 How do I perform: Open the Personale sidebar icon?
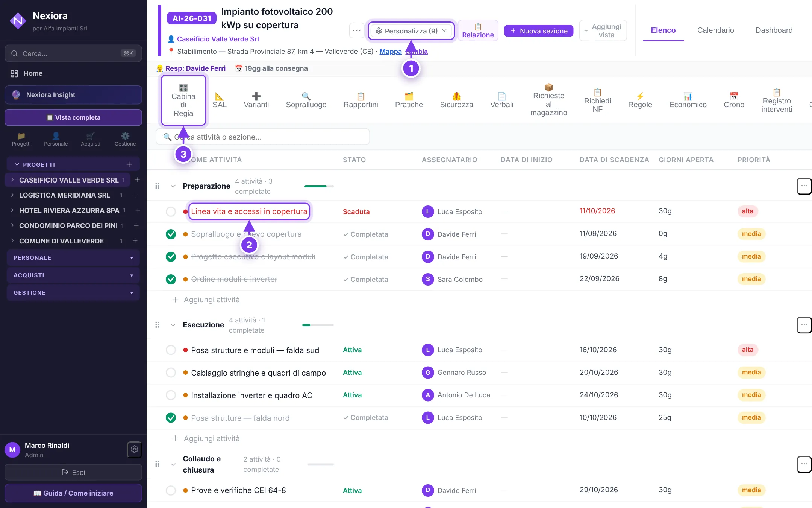click(x=56, y=139)
